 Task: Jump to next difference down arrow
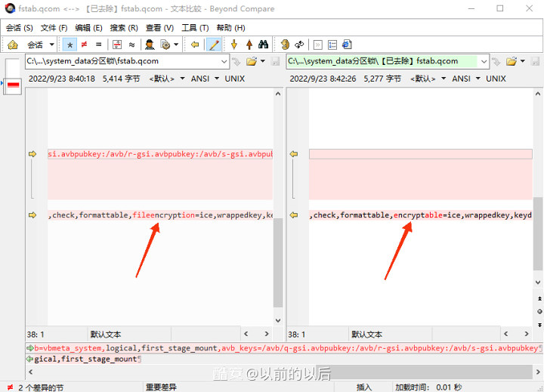click(234, 45)
